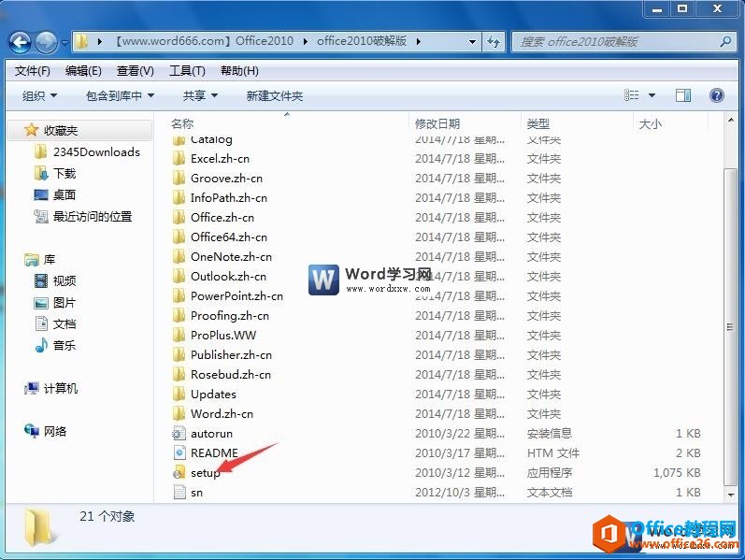This screenshot has height=560, width=745.
Task: Sort by the 类型 column header
Action: point(538,124)
